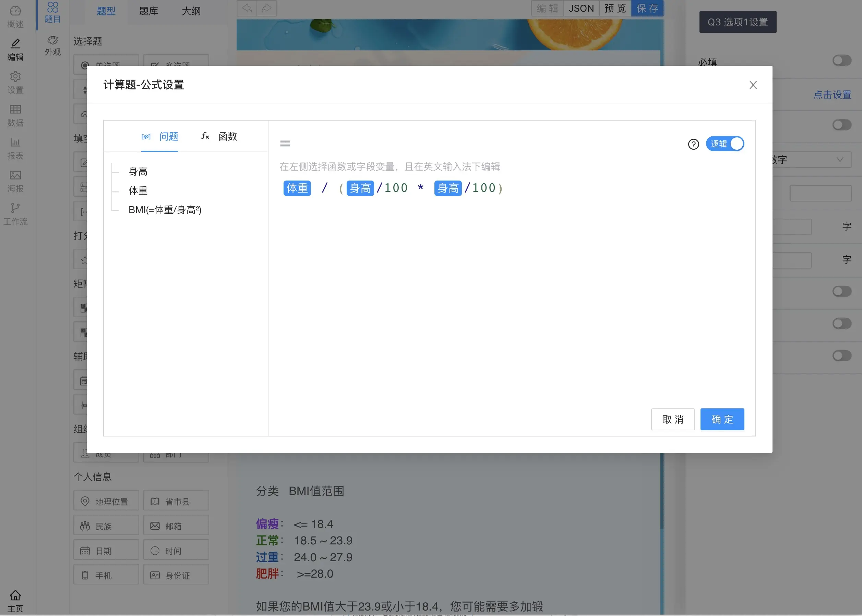Select BMI(=体重/身高²) from the variable list
The image size is (862, 616).
pyautogui.click(x=165, y=210)
